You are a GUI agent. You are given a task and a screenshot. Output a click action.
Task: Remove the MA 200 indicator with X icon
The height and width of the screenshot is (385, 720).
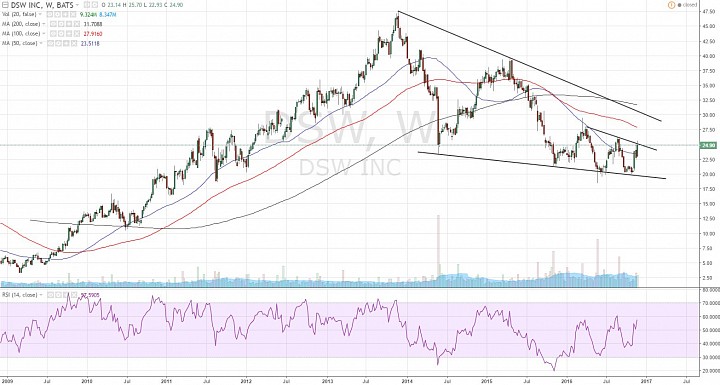(x=77, y=24)
